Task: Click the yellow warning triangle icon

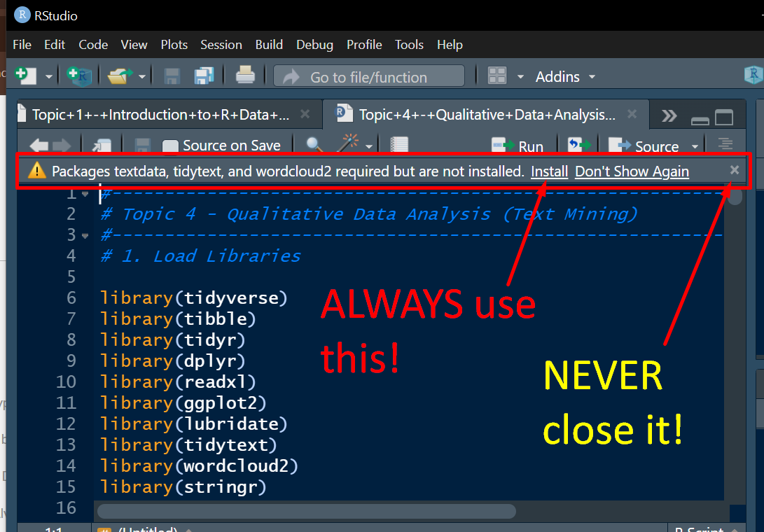Action: pos(36,171)
